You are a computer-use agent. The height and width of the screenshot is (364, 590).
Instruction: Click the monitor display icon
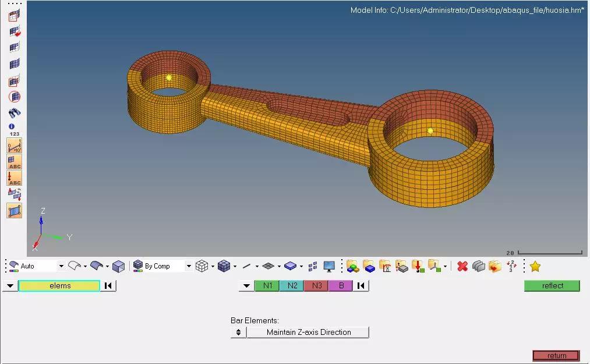(x=329, y=266)
